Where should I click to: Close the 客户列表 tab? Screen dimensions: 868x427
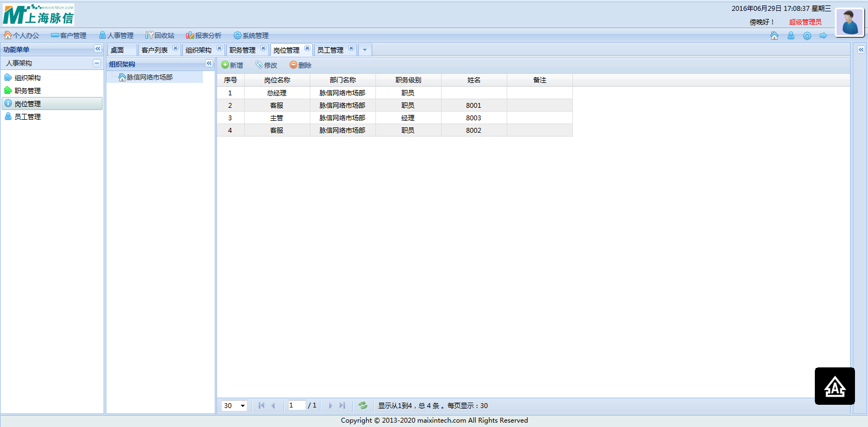pyautogui.click(x=175, y=48)
